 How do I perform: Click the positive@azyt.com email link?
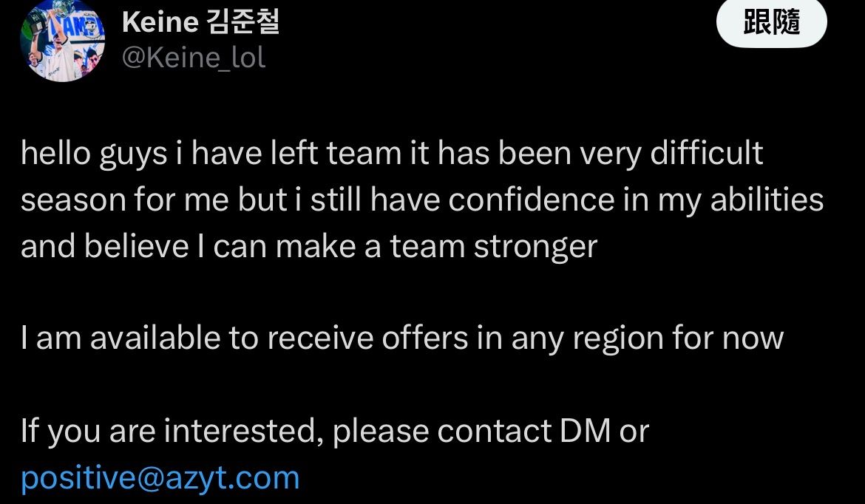coord(160,477)
